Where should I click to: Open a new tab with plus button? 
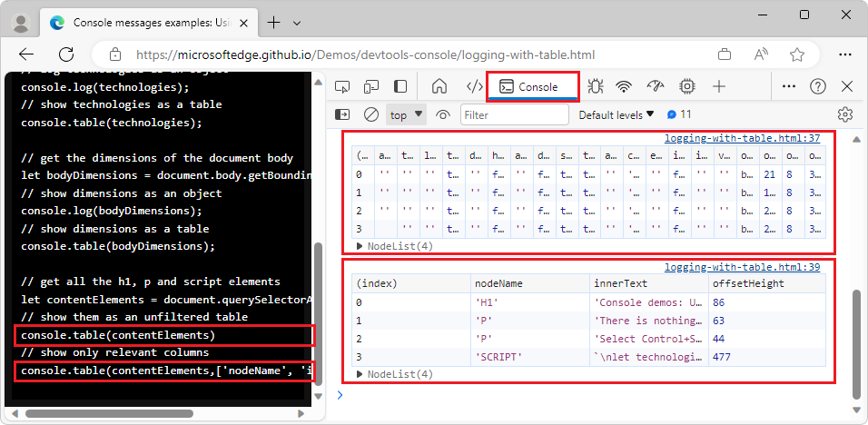click(273, 23)
